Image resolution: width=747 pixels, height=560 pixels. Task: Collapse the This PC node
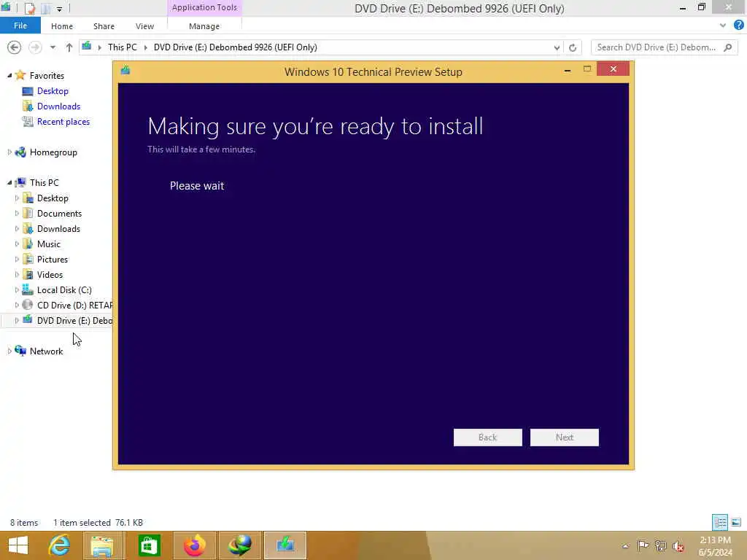click(x=9, y=182)
